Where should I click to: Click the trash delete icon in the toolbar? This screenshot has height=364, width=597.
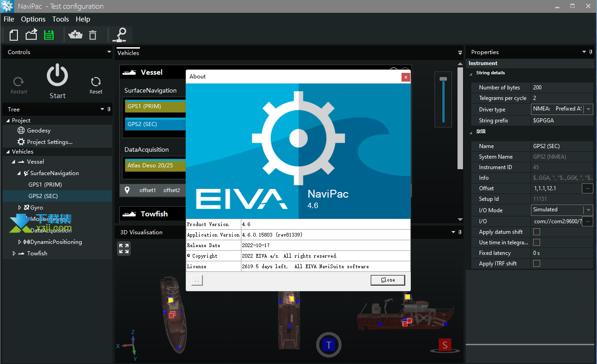tap(93, 35)
